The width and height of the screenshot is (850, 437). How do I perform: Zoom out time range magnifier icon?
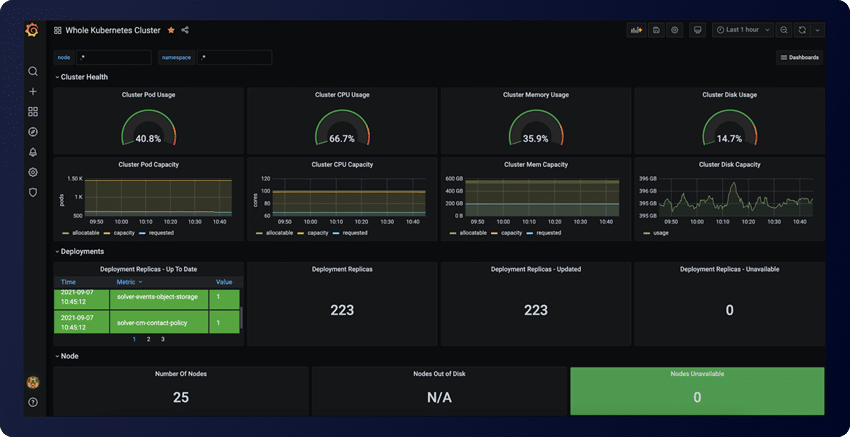pos(783,30)
